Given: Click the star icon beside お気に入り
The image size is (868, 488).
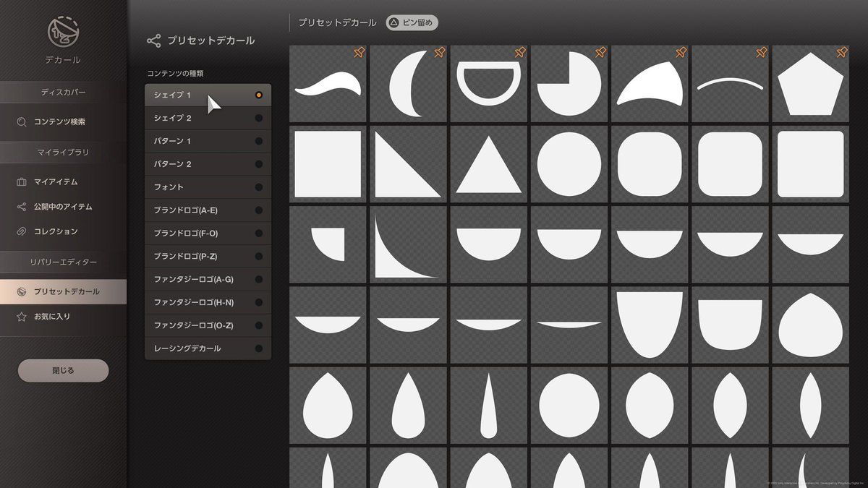Looking at the screenshot, I should click(x=22, y=317).
